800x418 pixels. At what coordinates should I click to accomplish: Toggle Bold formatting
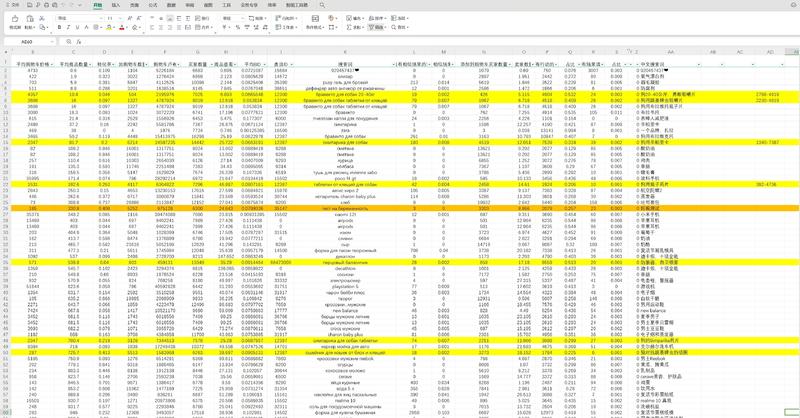click(59, 27)
